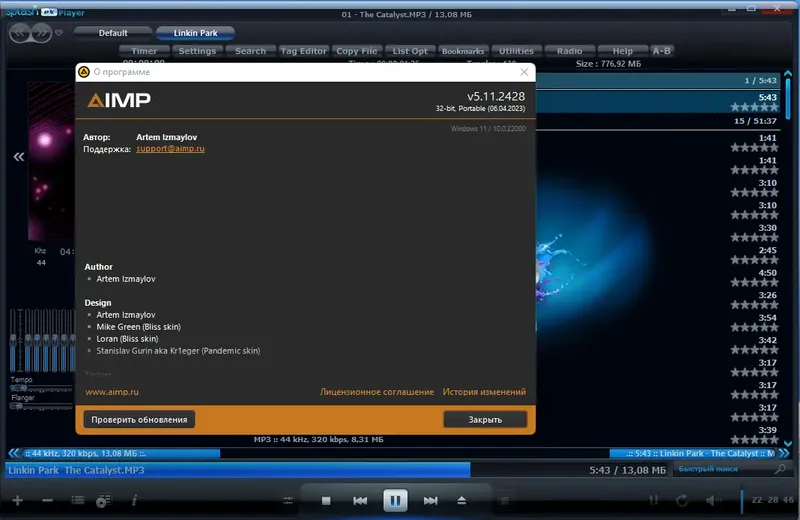This screenshot has height=520, width=800.
Task: Add files with the plus icon
Action: (17, 501)
